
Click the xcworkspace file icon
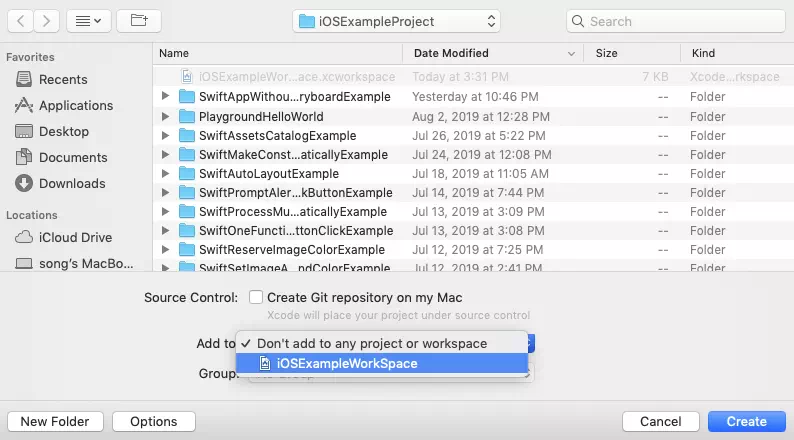click(187, 76)
